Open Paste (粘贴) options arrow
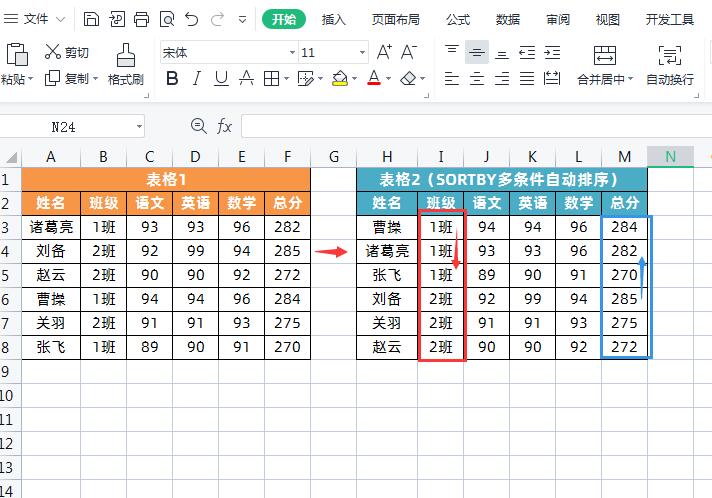 pos(31,79)
